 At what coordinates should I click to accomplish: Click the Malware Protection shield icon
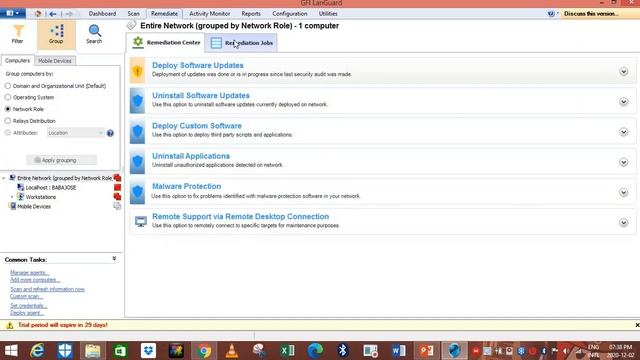point(138,192)
